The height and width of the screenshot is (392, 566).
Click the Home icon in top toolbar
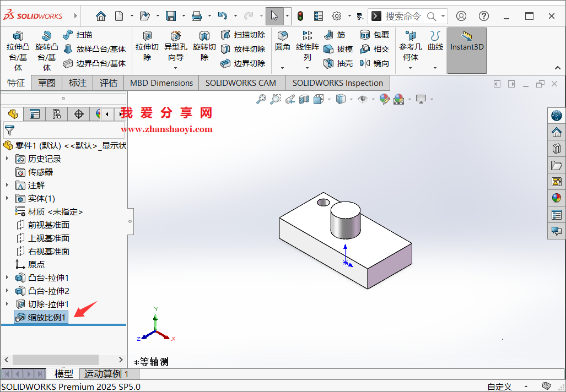click(x=101, y=16)
